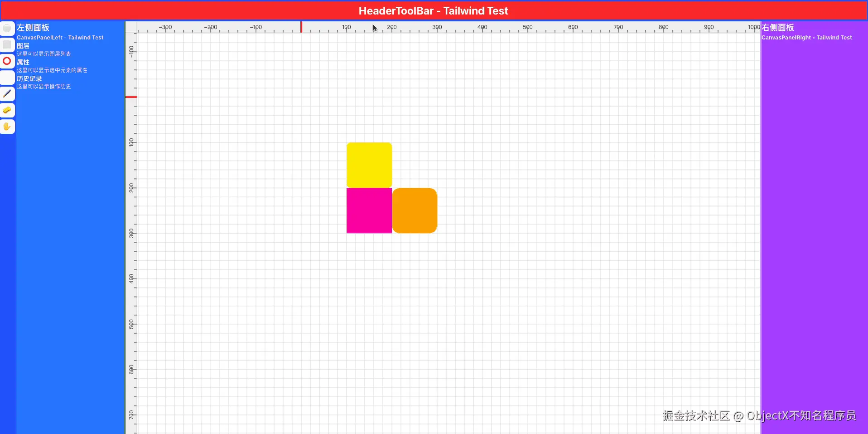
Task: Click the red marker on the horizontal ruler
Action: click(x=301, y=27)
